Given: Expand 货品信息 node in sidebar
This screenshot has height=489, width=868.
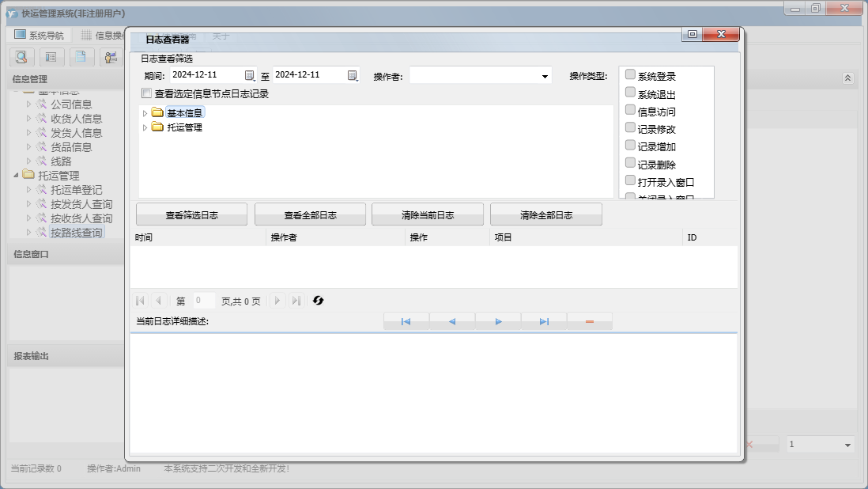Looking at the screenshot, I should click(x=28, y=146).
